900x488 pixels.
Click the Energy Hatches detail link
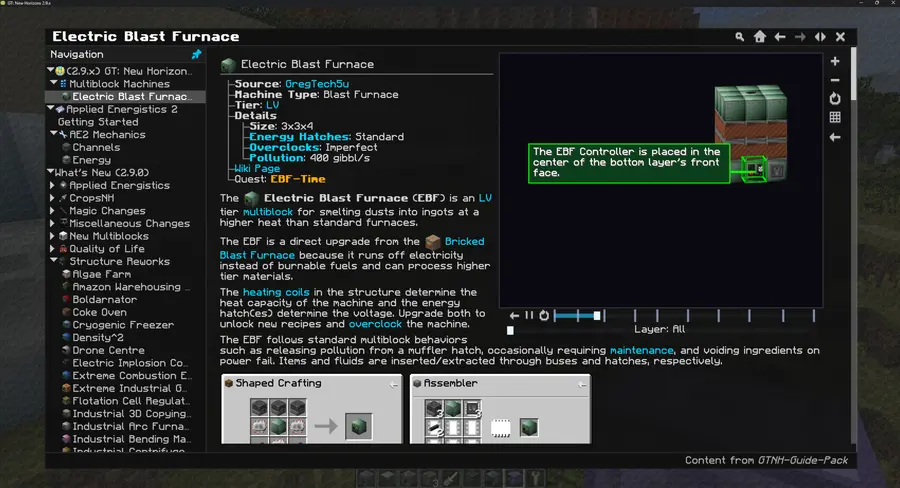coord(299,137)
